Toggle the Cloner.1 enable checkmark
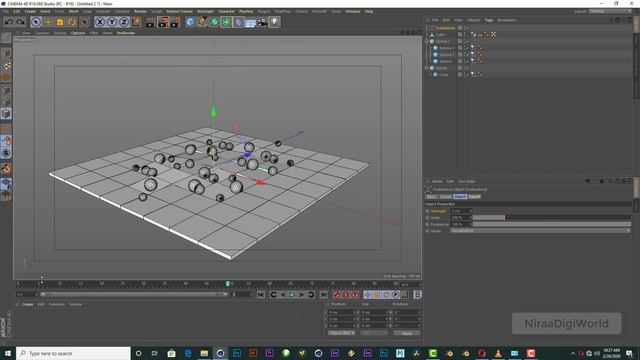This screenshot has height=360, width=640. click(467, 41)
